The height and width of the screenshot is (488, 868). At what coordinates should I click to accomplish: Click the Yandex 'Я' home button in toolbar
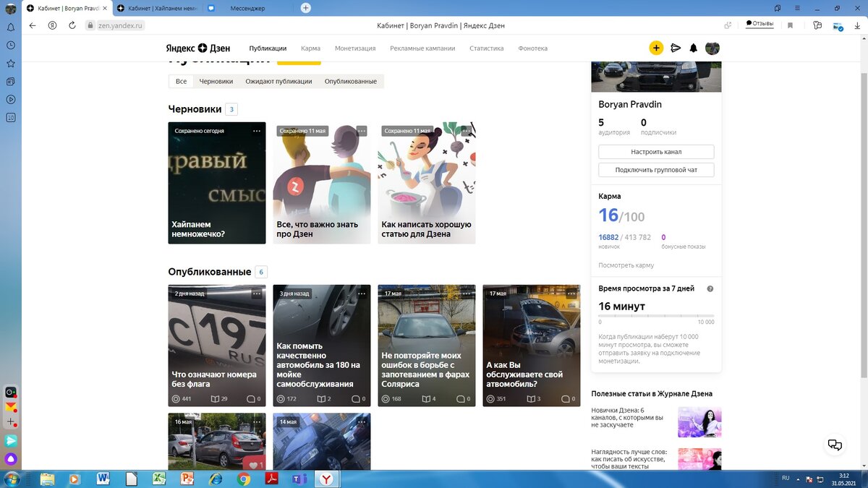click(53, 25)
